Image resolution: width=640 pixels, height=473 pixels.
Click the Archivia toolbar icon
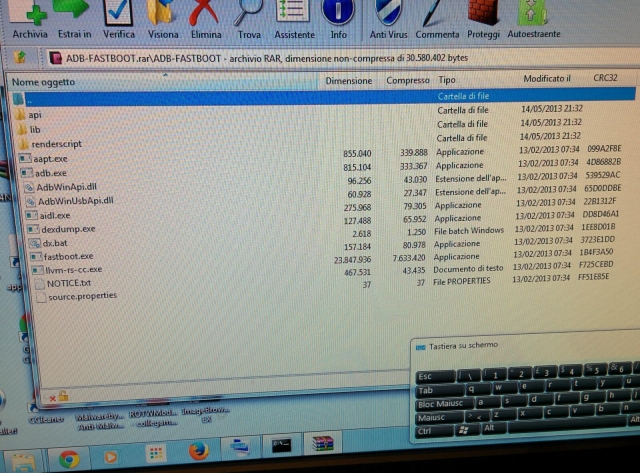pyautogui.click(x=29, y=18)
